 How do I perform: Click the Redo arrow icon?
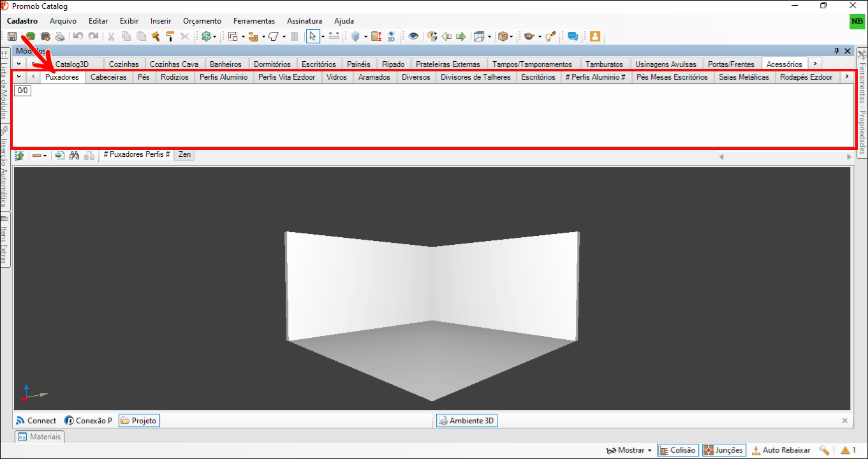93,36
